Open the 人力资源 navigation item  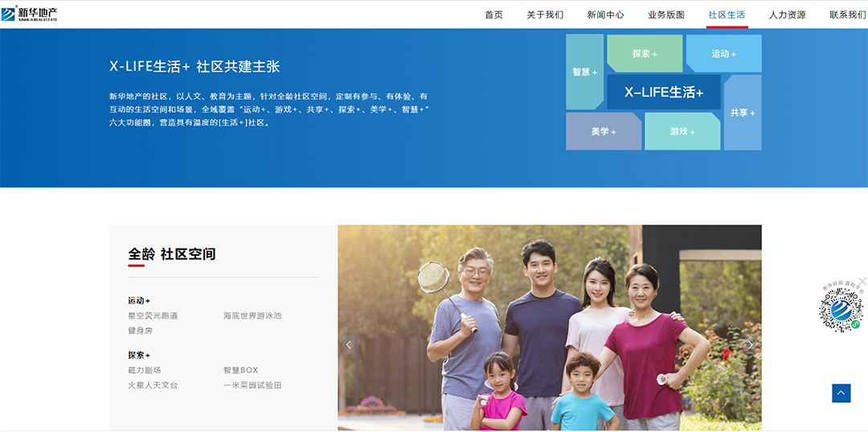coord(787,15)
